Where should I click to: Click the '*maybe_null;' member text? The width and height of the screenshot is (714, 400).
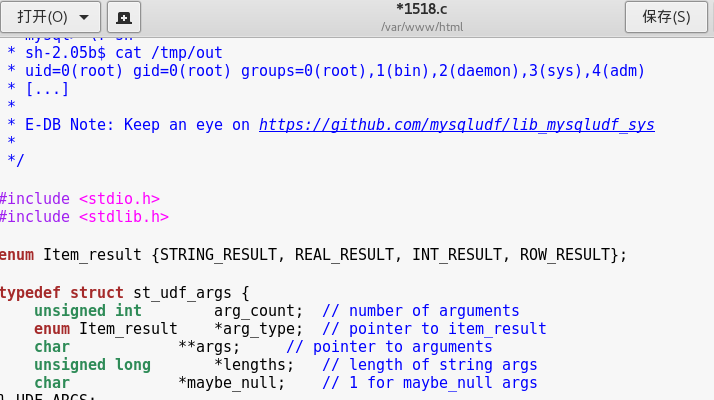(x=231, y=383)
